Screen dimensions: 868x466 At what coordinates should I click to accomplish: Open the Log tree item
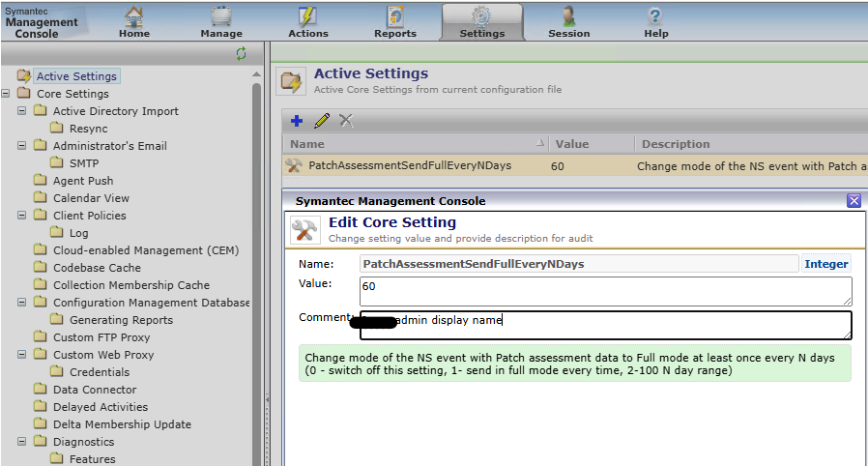click(x=78, y=233)
